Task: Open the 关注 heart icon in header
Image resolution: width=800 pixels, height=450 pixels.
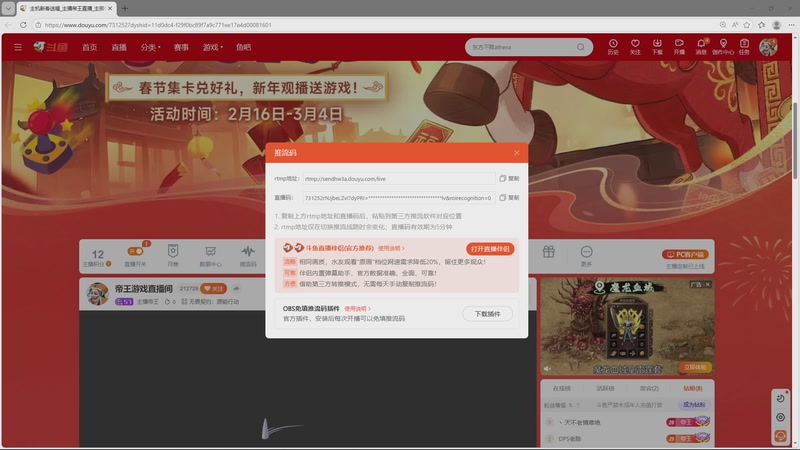Action: (x=635, y=47)
